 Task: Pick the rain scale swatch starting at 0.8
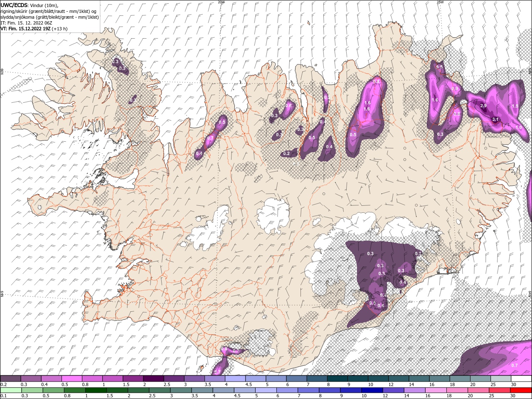tap(74, 390)
